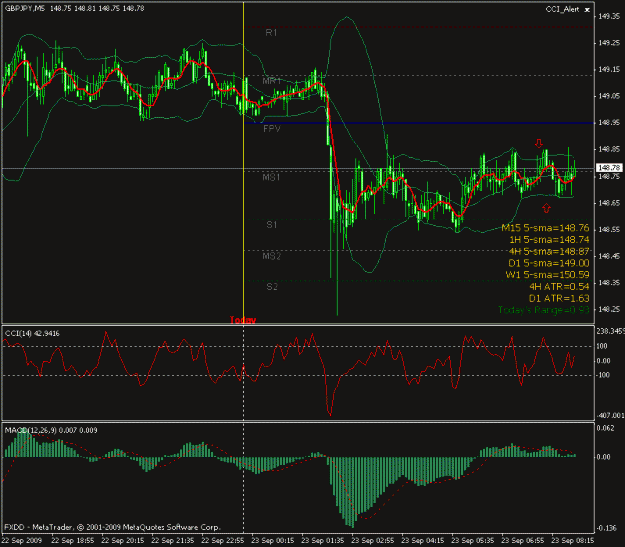Select the W1 5-sma=150.59 readout

pos(547,275)
